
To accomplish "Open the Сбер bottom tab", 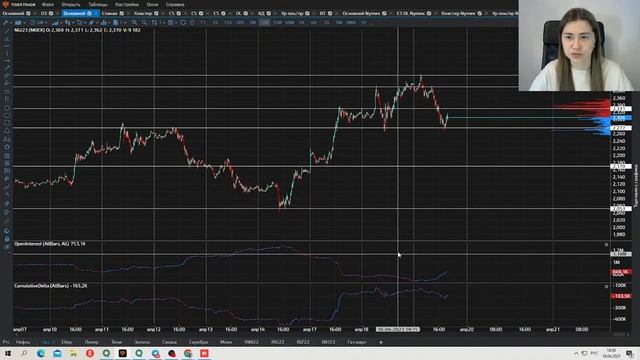I will click(x=67, y=342).
